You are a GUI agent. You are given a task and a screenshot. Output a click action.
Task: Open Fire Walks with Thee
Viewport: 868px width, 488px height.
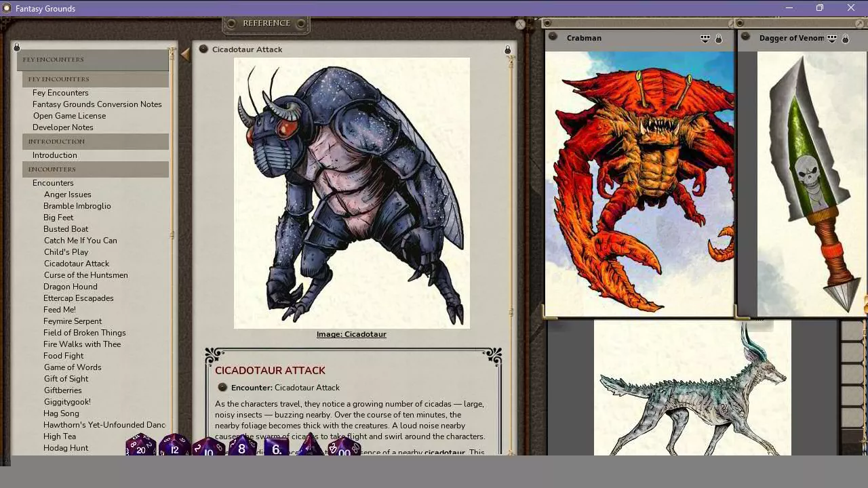click(82, 344)
